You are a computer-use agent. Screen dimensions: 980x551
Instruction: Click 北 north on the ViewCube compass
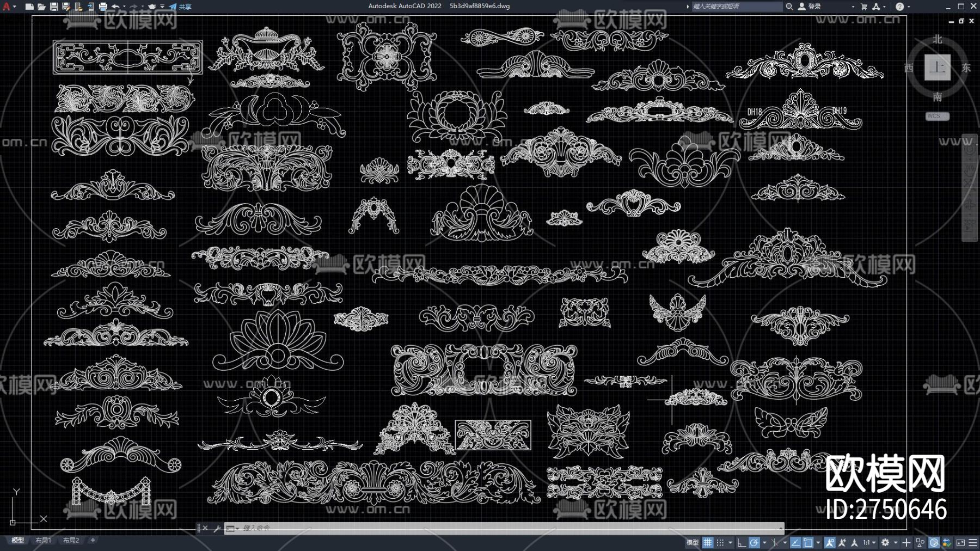pos(937,39)
